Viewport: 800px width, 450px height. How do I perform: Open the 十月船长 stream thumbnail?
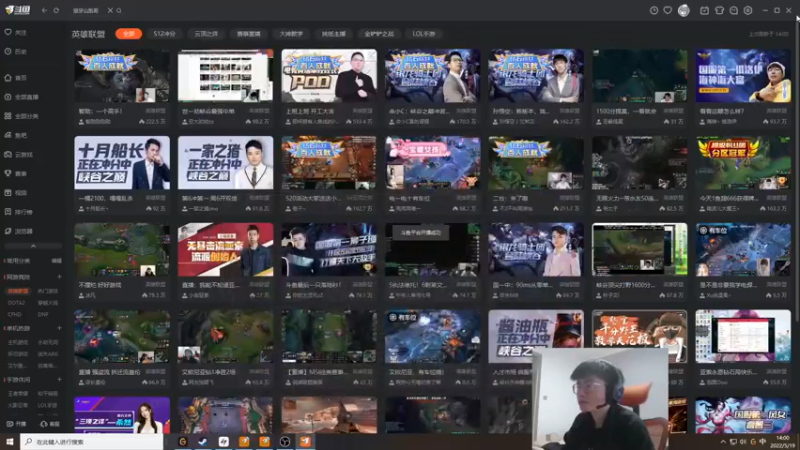tap(122, 163)
